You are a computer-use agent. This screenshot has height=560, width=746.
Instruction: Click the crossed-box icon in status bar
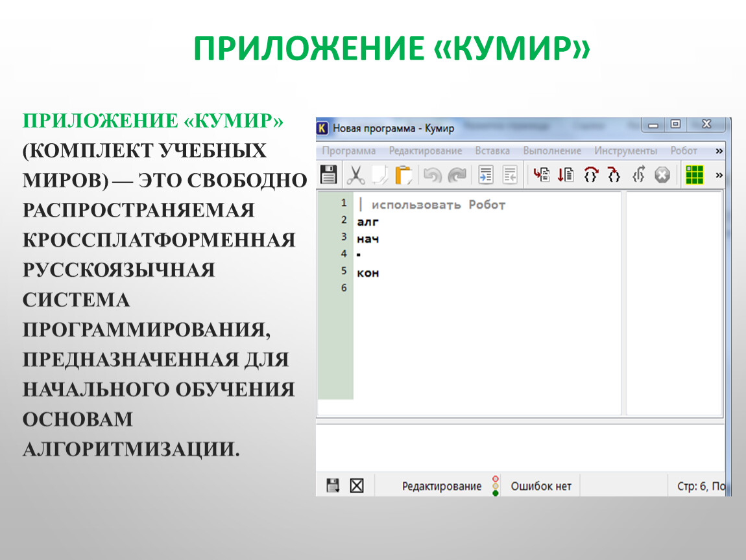click(x=356, y=485)
